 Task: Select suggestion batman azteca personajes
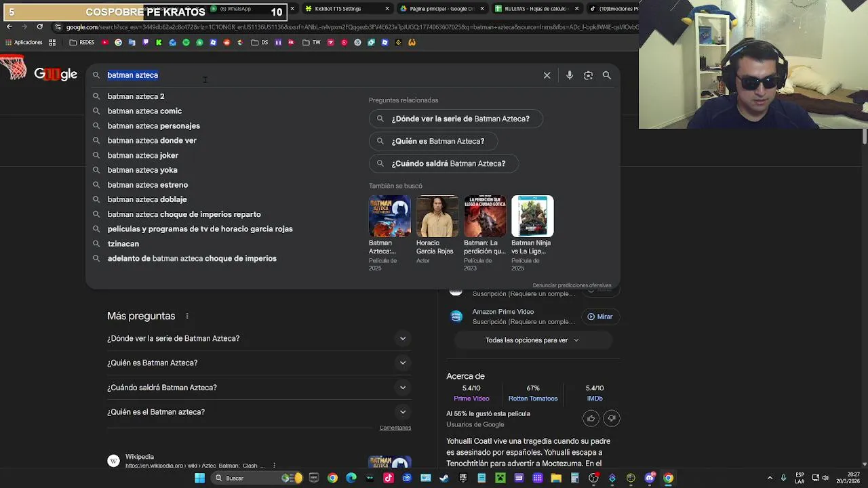153,126
